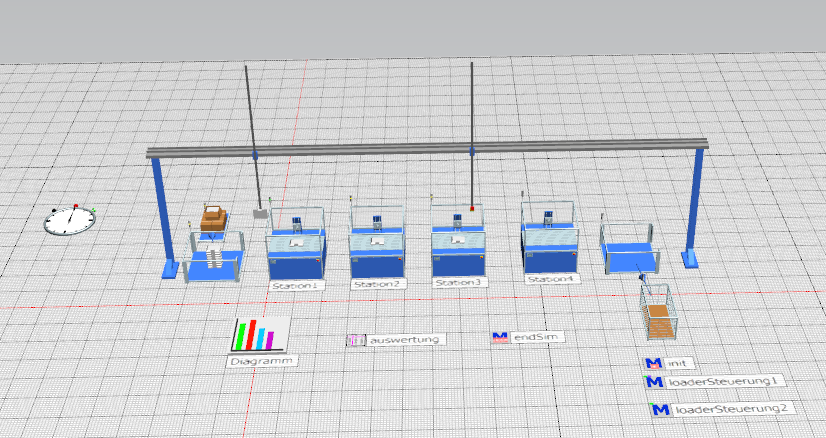Open the endSim method icon

[x=501, y=338]
